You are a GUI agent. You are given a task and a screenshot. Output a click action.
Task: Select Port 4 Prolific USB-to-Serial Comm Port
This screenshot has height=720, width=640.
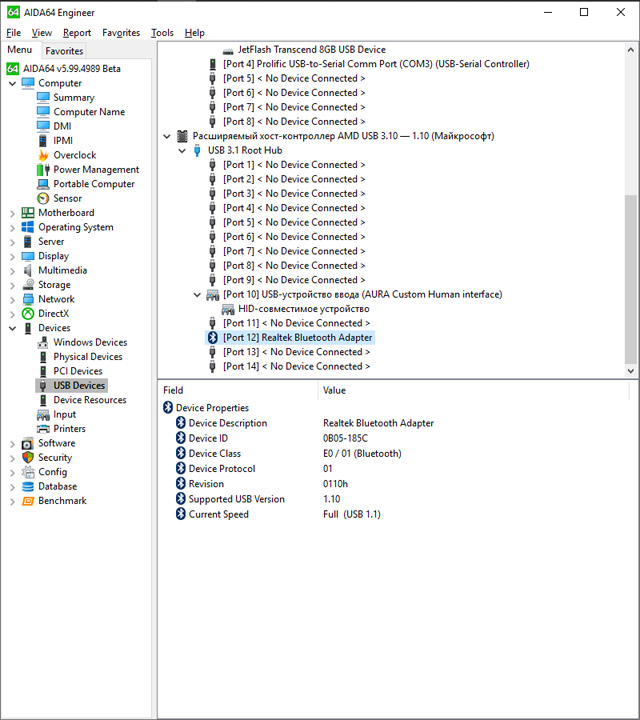pyautogui.click(x=376, y=64)
